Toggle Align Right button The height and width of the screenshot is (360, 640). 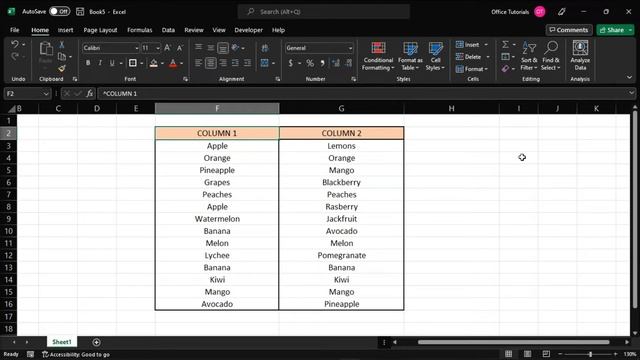pyautogui.click(x=223, y=63)
